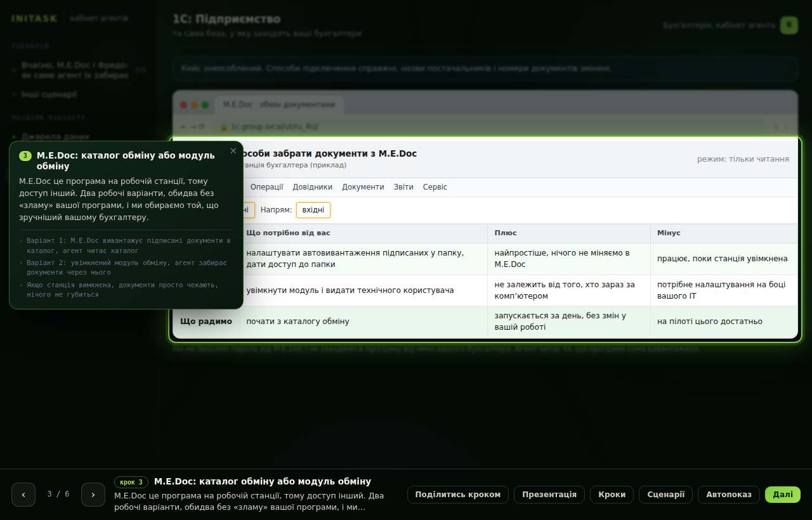Click the "3 / 6" step counter
Viewport: 812px width, 520px height.
(58, 494)
